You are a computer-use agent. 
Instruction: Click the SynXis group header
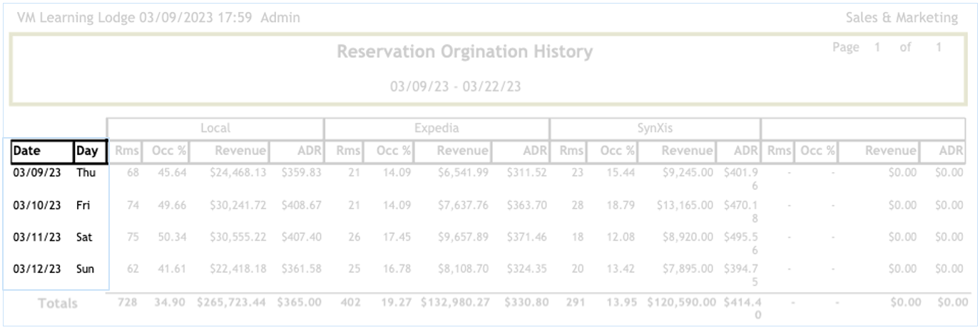[655, 129]
